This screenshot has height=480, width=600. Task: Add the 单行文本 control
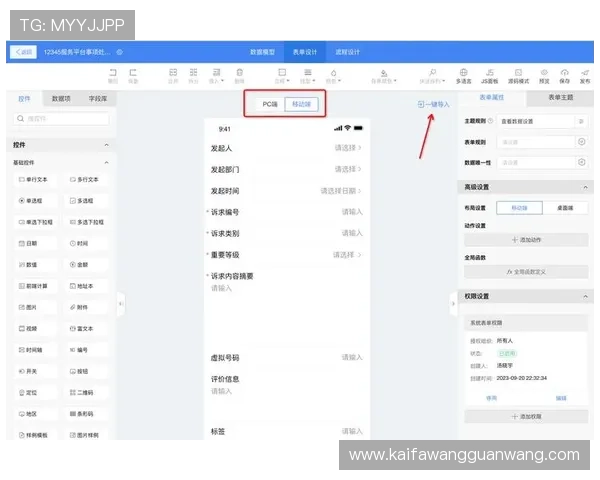point(35,180)
